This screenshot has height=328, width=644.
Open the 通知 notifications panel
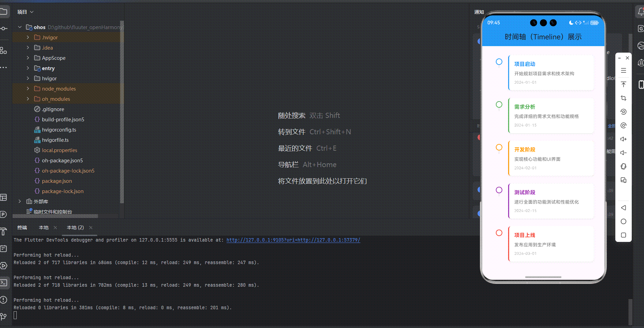479,12
